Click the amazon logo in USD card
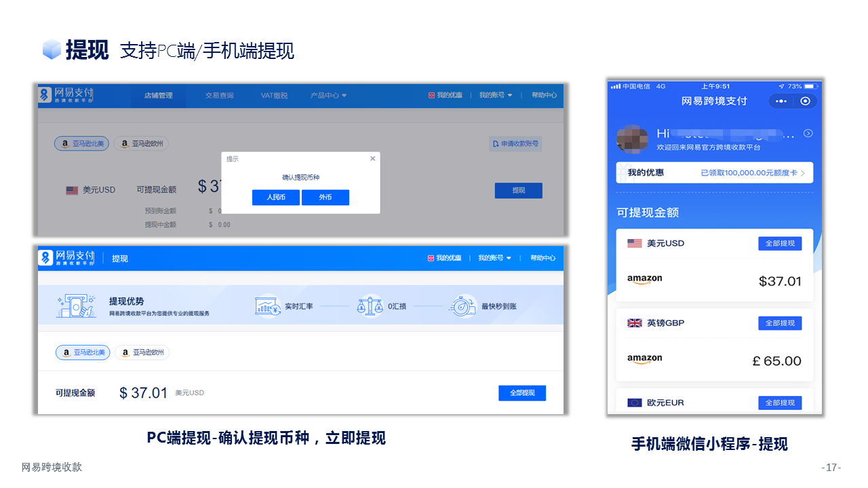This screenshot has height=488, width=868. click(644, 279)
